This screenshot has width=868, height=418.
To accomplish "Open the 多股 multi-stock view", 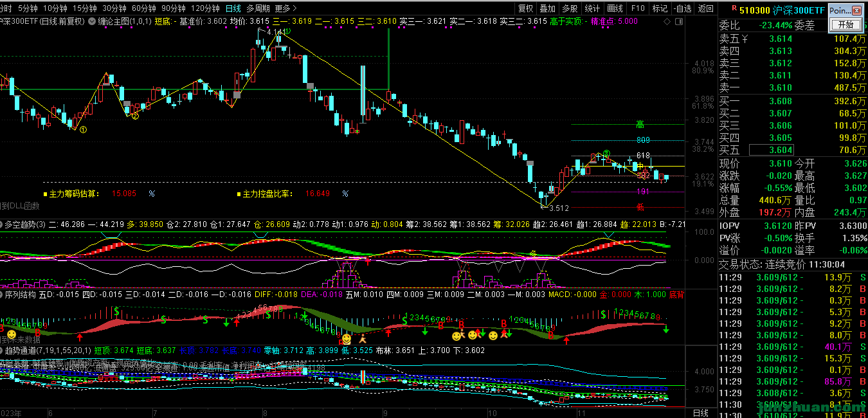I will (x=570, y=8).
